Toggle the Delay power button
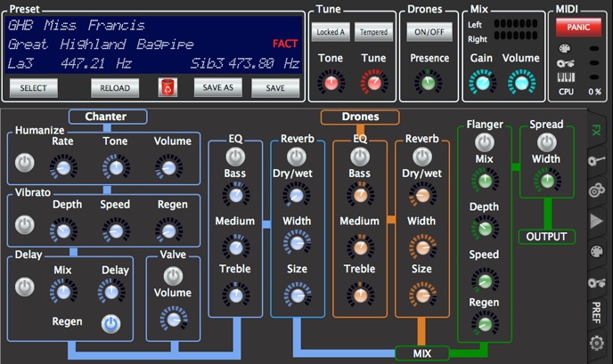 pos(25,287)
